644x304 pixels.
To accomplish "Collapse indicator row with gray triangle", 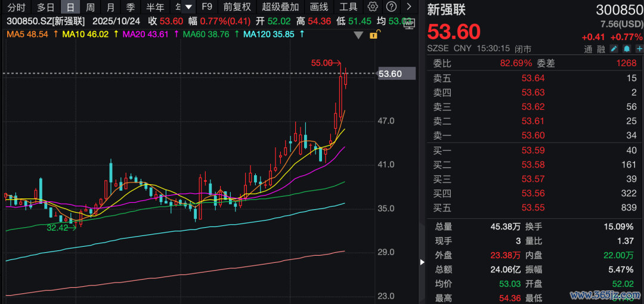I will click(358, 35).
